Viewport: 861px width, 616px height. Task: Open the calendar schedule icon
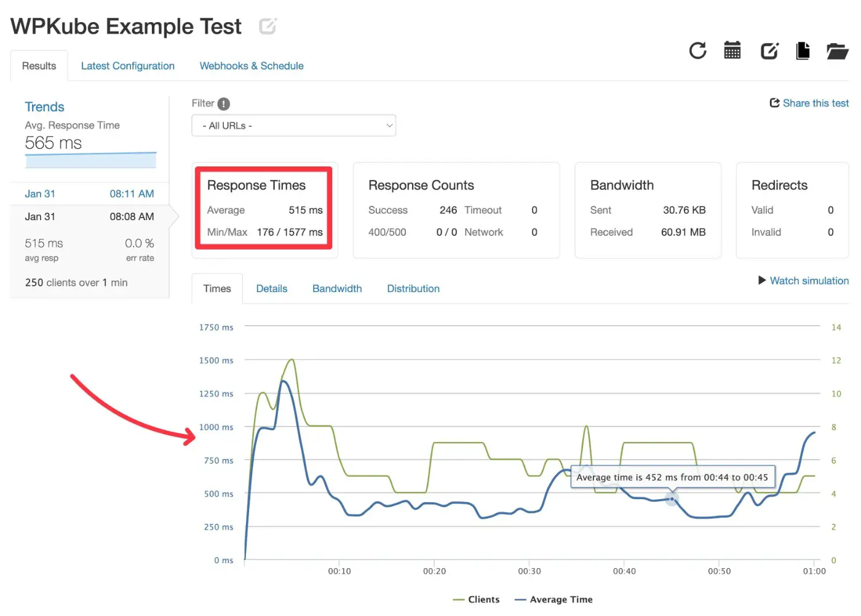pyautogui.click(x=732, y=50)
